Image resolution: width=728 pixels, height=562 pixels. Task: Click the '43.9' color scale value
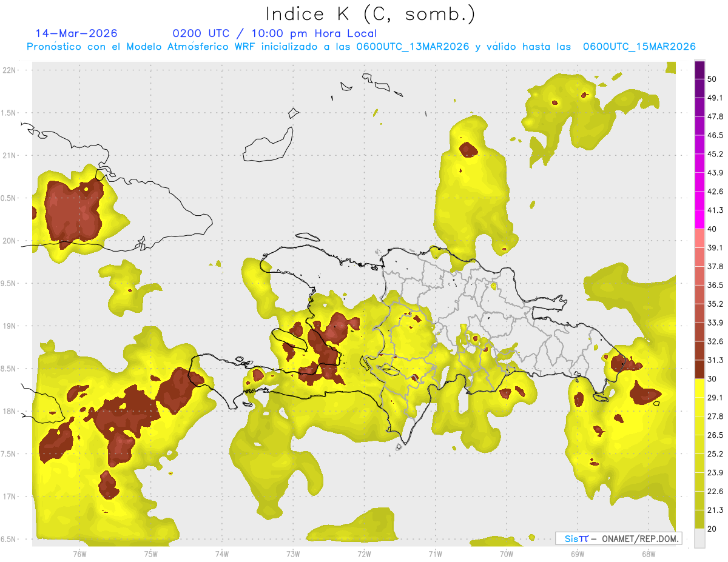click(715, 173)
